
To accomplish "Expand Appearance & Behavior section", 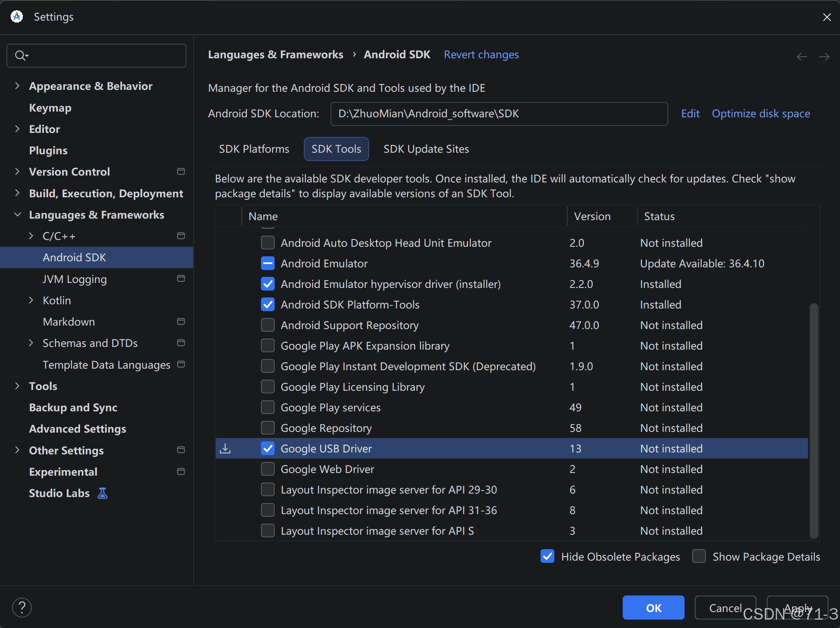I will (17, 86).
